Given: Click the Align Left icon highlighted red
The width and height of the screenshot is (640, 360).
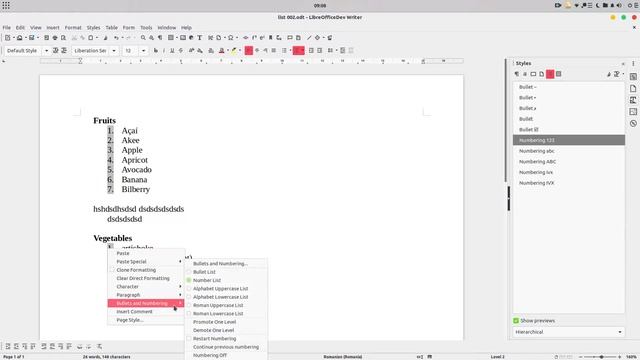Looking at the screenshot, I should click(x=249, y=51).
